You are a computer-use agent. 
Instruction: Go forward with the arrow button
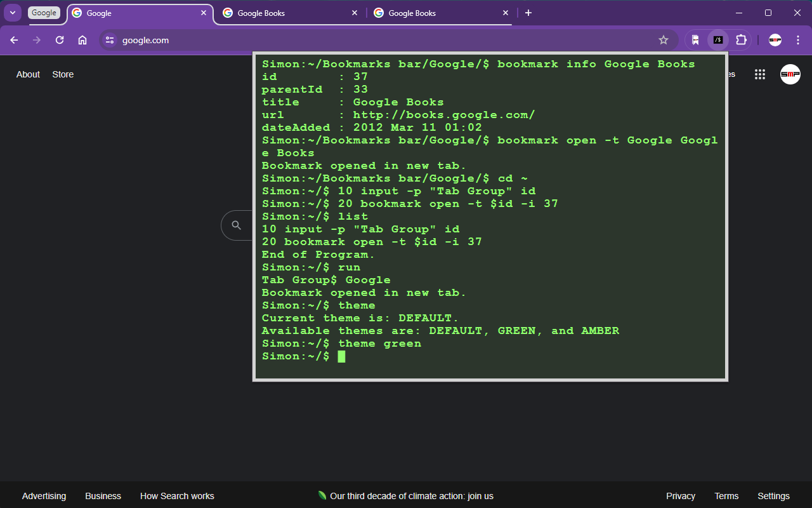[37, 40]
